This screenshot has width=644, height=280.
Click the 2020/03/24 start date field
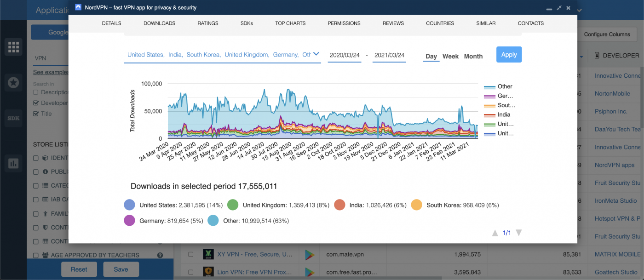coord(344,54)
